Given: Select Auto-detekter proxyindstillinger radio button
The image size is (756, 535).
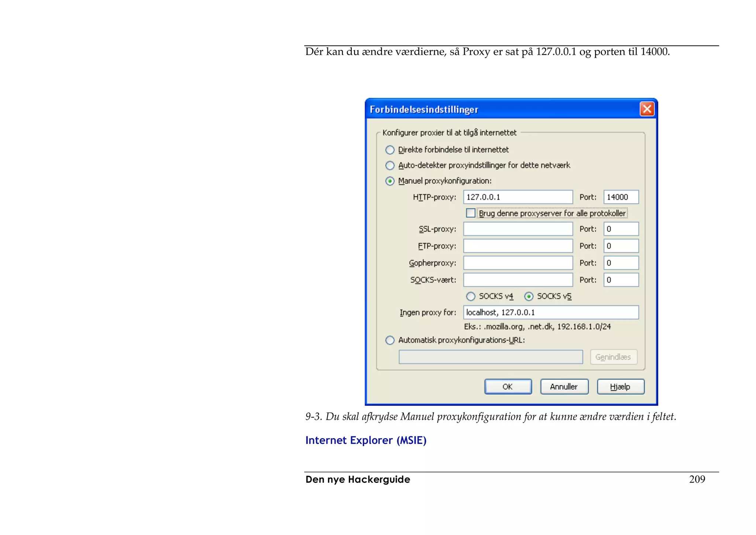Looking at the screenshot, I should pyautogui.click(x=390, y=166).
